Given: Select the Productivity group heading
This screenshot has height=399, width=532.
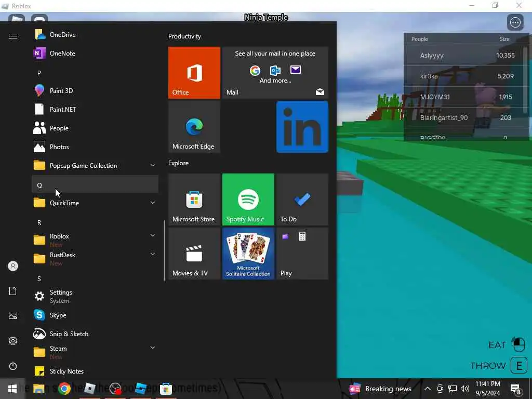Looking at the screenshot, I should click(184, 36).
